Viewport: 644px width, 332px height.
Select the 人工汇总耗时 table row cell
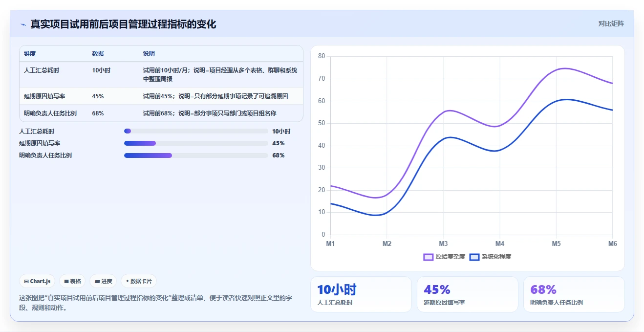(x=42, y=70)
